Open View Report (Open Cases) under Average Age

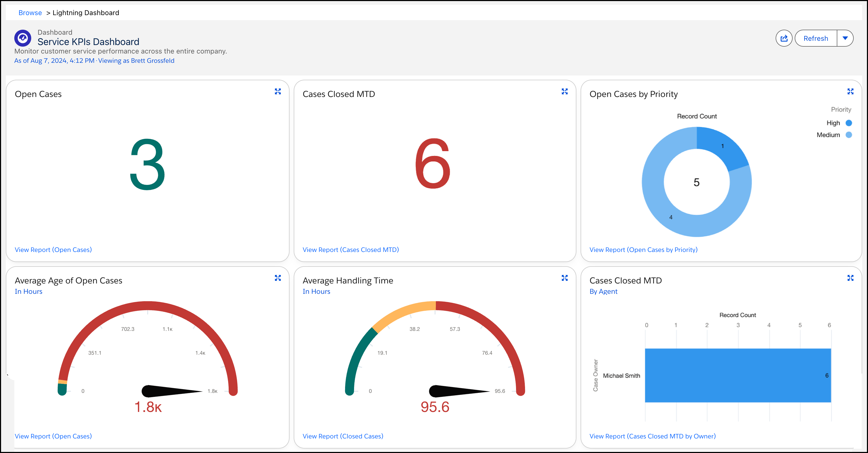pyautogui.click(x=53, y=436)
